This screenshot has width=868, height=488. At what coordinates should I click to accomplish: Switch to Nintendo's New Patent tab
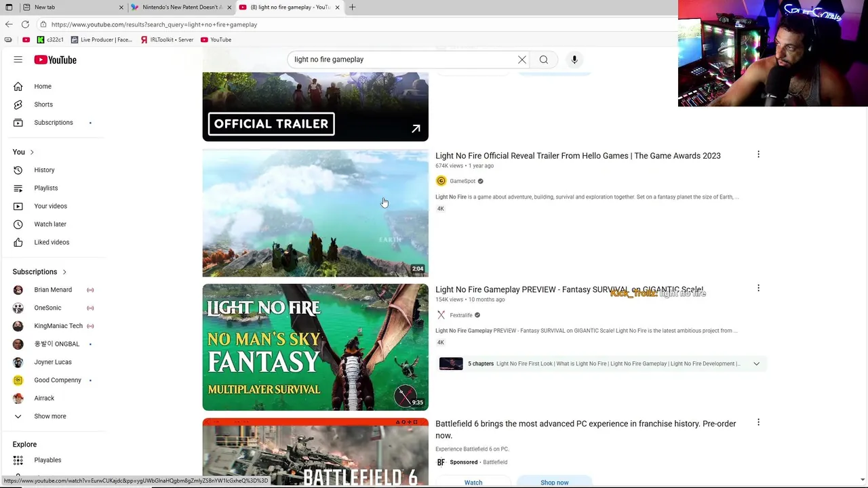point(182,7)
